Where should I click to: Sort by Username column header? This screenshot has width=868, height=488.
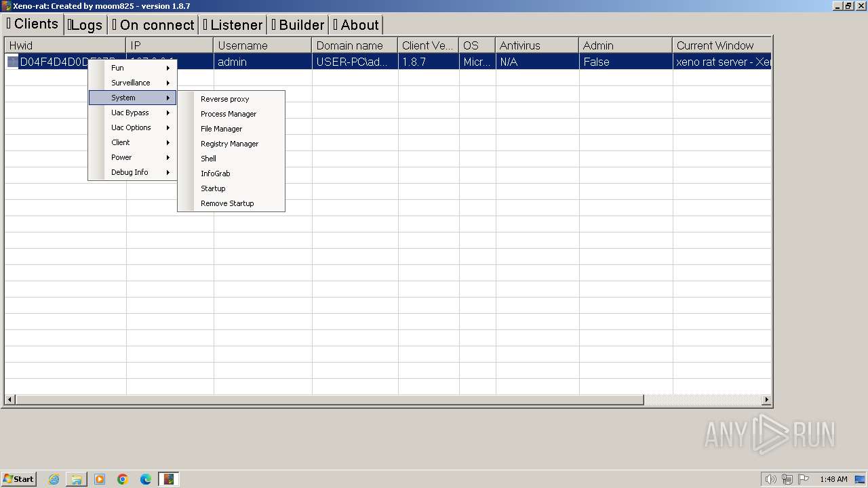[262, 45]
